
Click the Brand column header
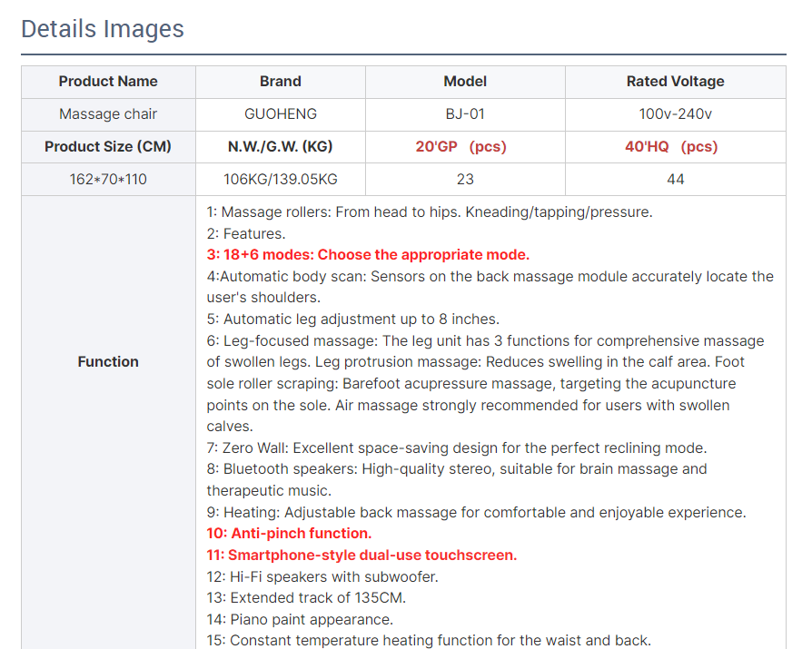(280, 82)
